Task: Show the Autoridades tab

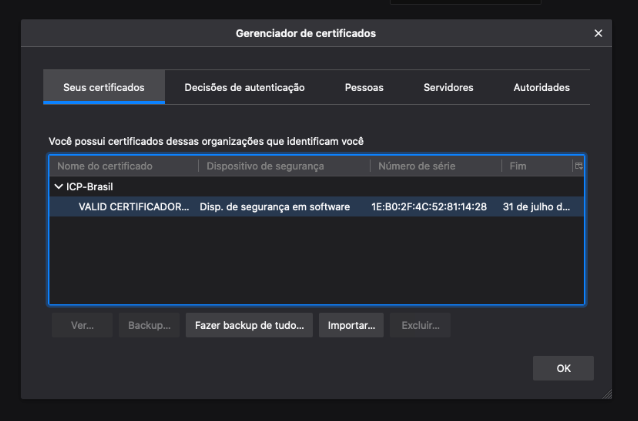Action: tap(541, 88)
